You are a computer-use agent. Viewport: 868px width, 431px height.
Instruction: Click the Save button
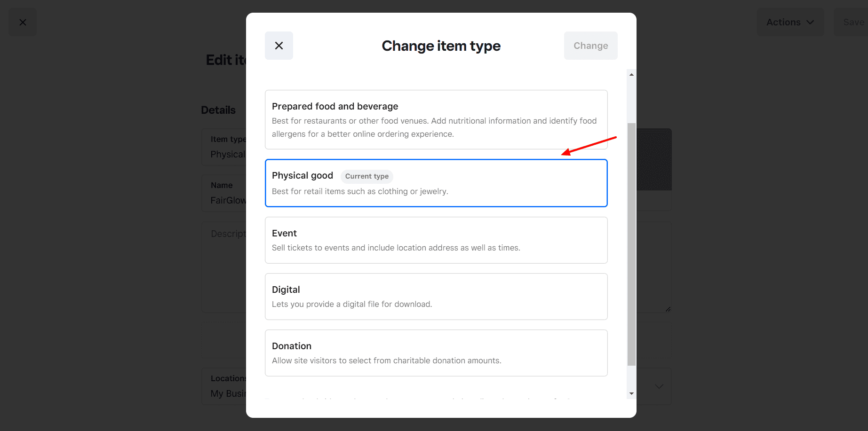coord(852,22)
